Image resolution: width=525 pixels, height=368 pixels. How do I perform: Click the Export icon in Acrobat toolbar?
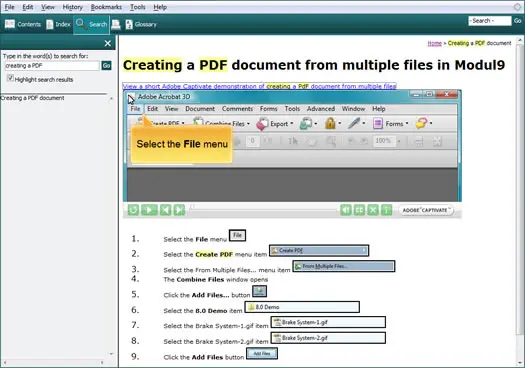(x=262, y=124)
